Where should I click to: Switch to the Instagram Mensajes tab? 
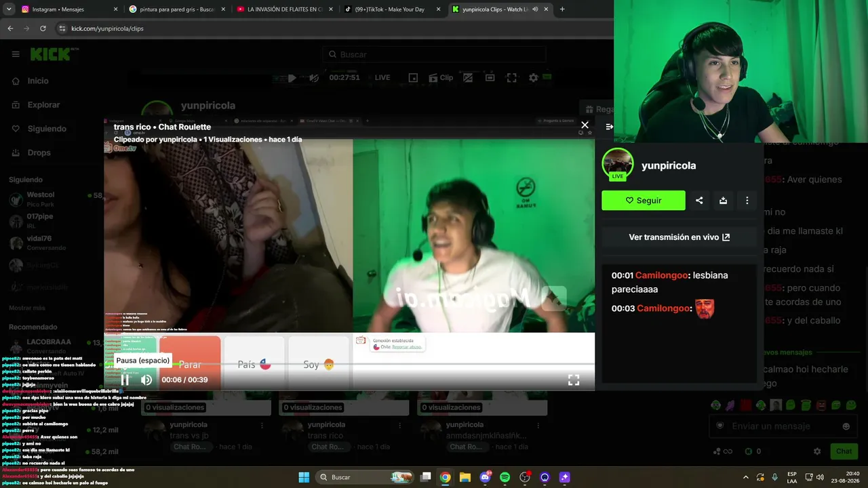pos(69,9)
